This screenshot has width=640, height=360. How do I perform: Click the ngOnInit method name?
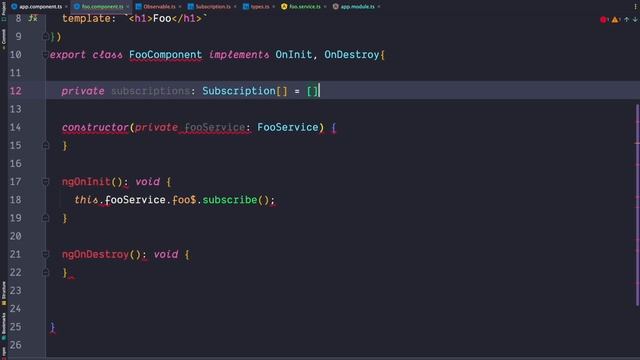coord(86,182)
